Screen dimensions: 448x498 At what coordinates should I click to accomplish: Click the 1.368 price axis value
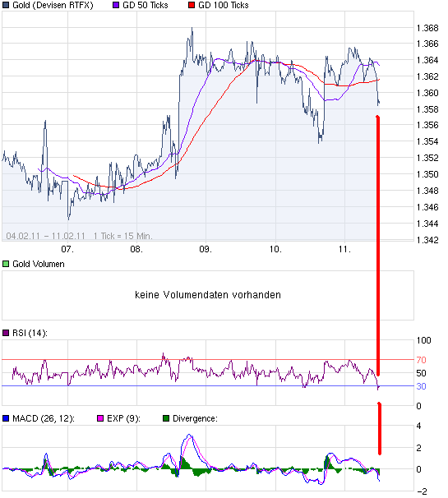[427, 28]
